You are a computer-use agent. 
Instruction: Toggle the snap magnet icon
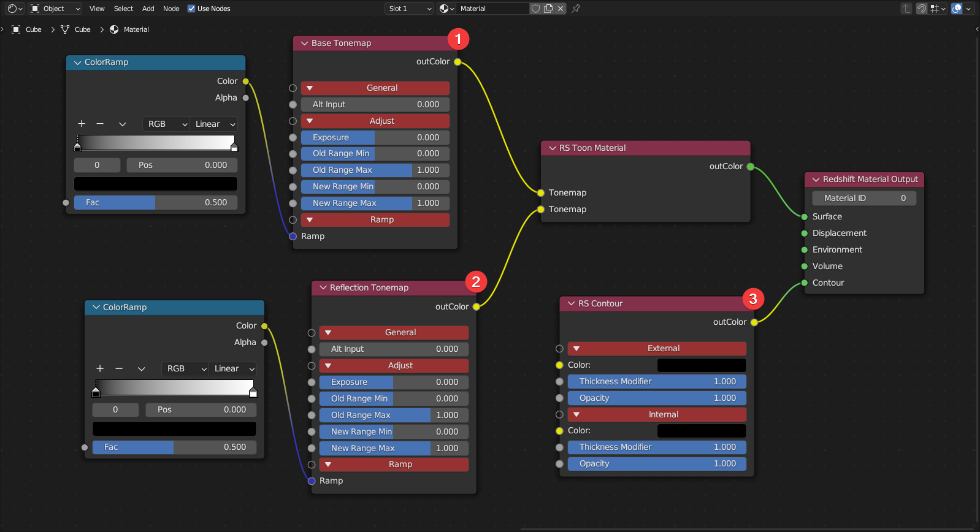pos(921,9)
